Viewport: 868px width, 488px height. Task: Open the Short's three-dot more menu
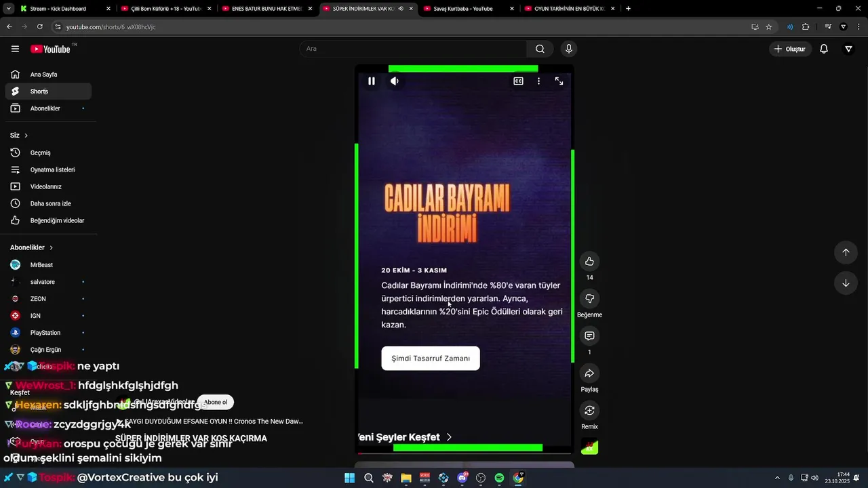pyautogui.click(x=539, y=81)
